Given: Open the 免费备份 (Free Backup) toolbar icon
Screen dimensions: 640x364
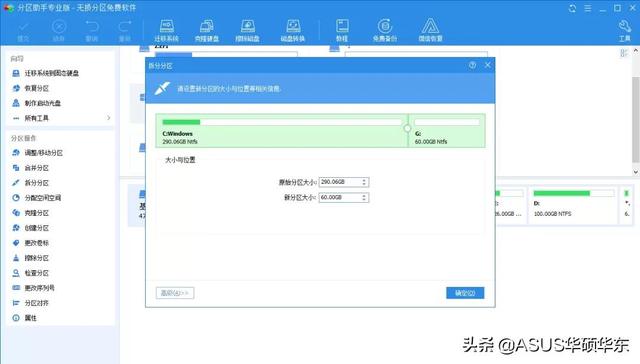Looking at the screenshot, I should point(384,31).
